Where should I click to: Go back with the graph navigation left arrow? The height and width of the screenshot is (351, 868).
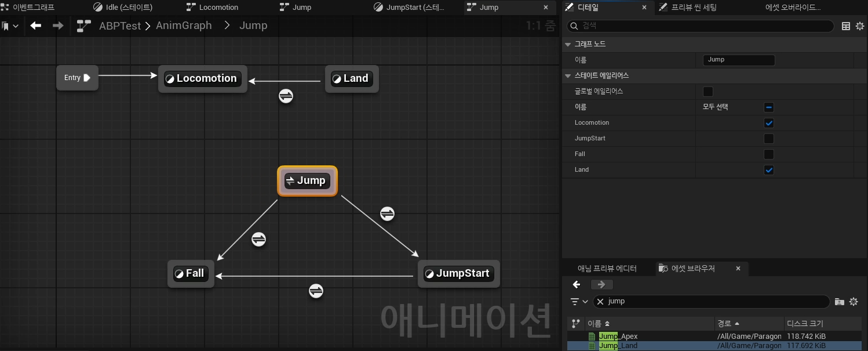(x=36, y=26)
